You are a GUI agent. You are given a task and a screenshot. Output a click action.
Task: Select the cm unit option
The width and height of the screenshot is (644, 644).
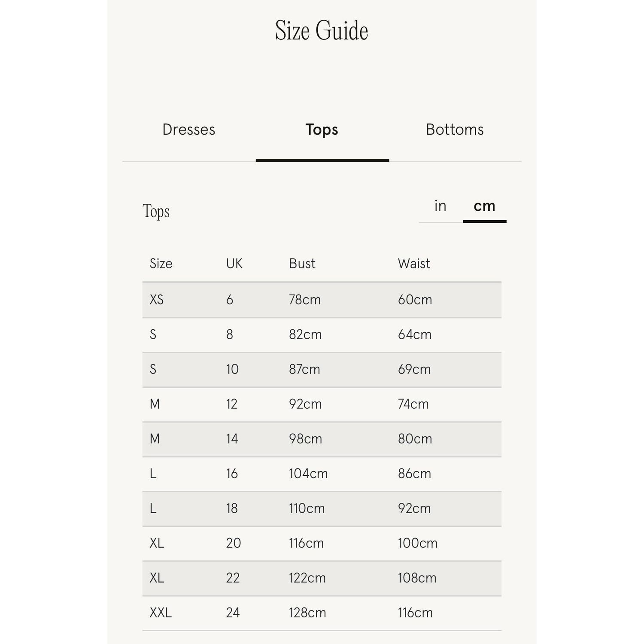click(484, 206)
